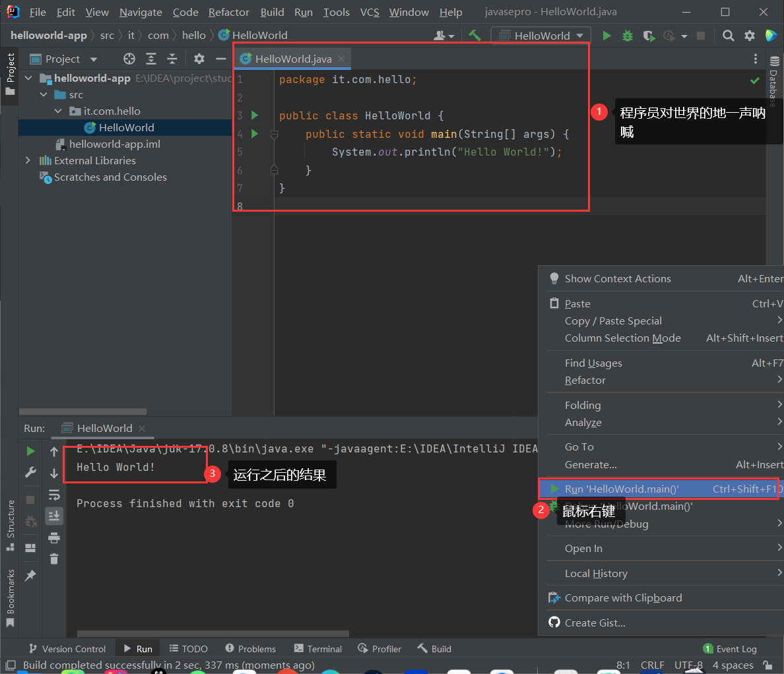This screenshot has height=674, width=784.
Task: Click Collapse All icon in Project panel
Action: click(172, 59)
